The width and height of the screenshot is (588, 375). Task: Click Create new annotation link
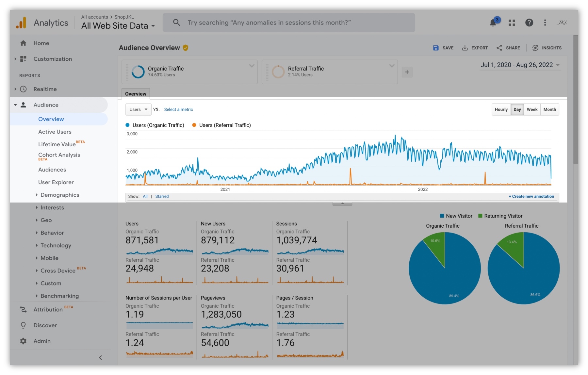click(x=531, y=197)
